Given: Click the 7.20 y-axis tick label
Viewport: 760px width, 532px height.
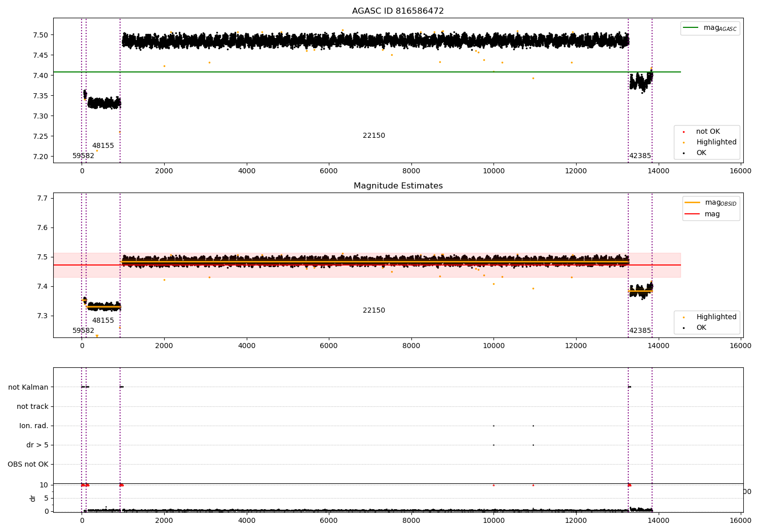Looking at the screenshot, I should coord(41,157).
